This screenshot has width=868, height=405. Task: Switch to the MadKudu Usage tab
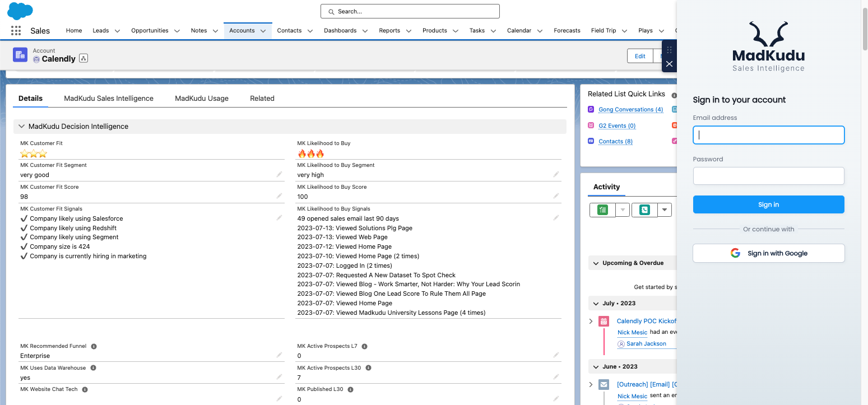(x=202, y=99)
